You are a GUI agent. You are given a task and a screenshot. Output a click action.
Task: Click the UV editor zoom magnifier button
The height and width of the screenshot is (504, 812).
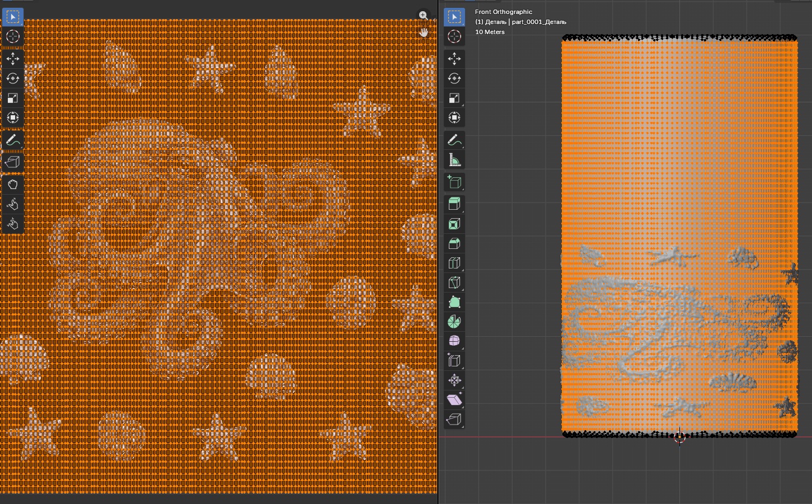coord(424,16)
